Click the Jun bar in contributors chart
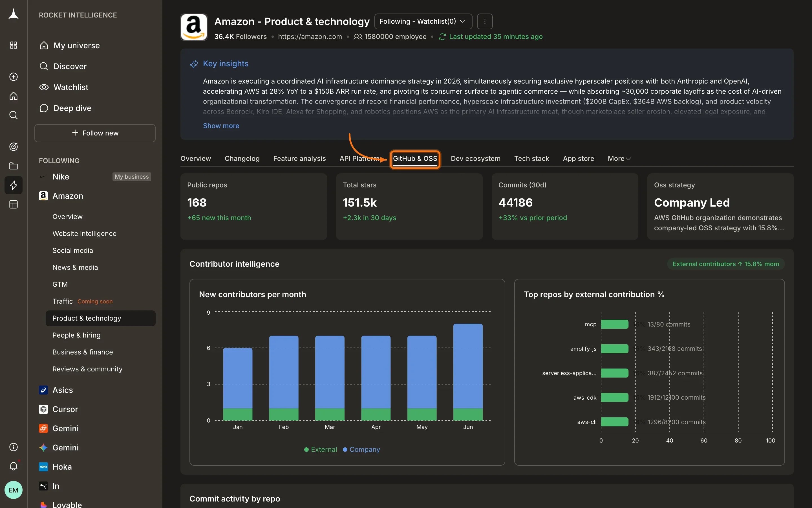 [468, 372]
